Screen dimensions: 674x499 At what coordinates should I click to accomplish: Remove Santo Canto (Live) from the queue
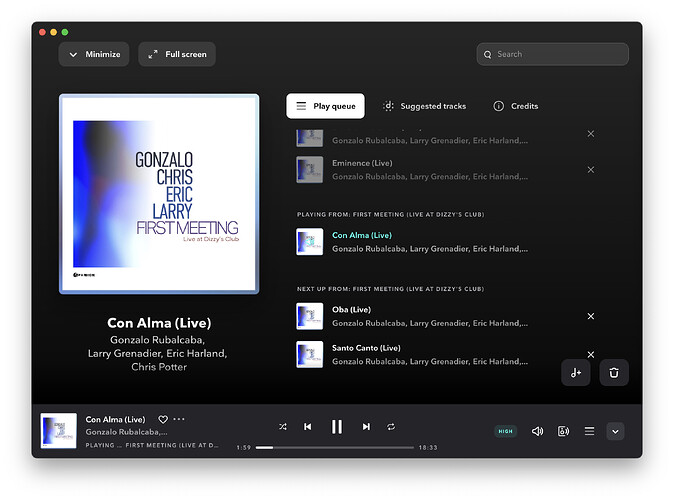(591, 355)
